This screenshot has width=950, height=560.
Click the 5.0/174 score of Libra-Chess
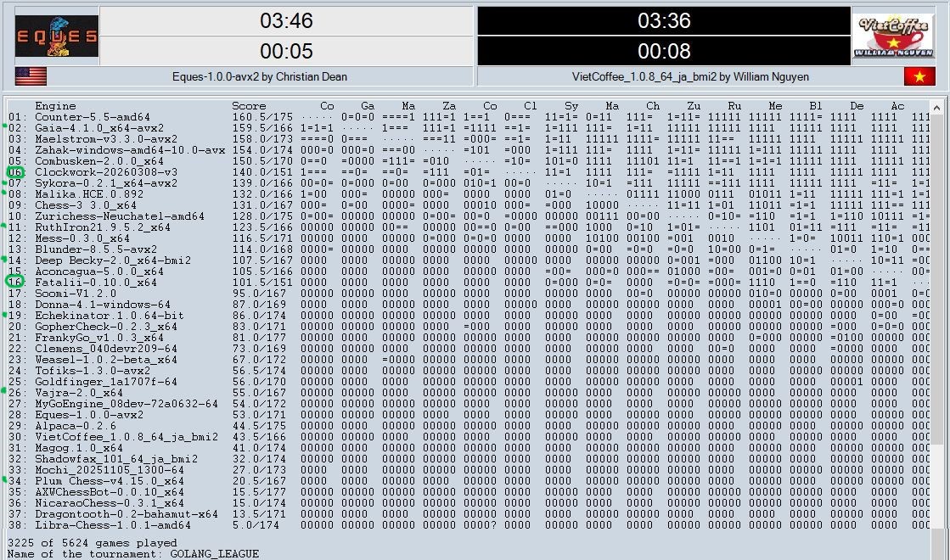coord(256,525)
